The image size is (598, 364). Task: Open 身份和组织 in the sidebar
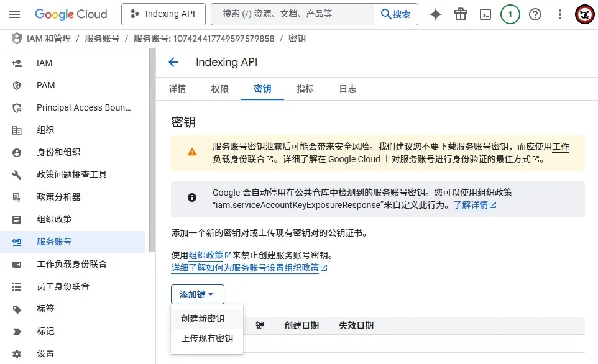coord(73,152)
